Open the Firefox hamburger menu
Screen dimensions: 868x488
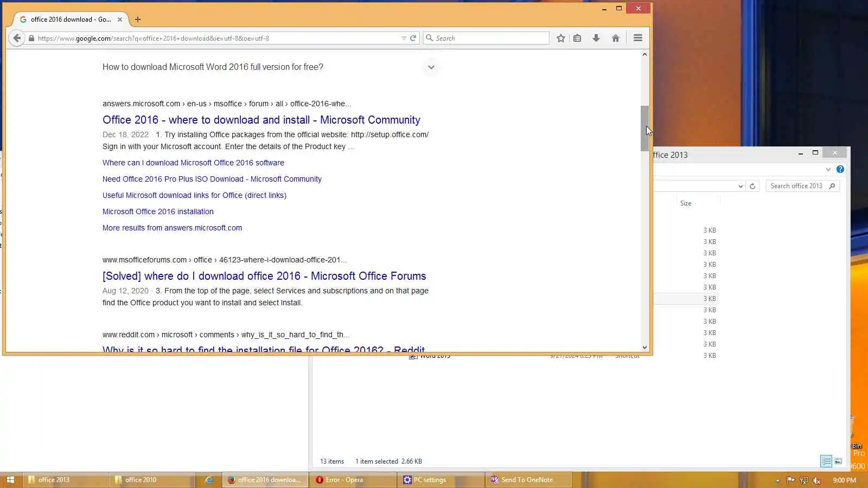click(638, 38)
